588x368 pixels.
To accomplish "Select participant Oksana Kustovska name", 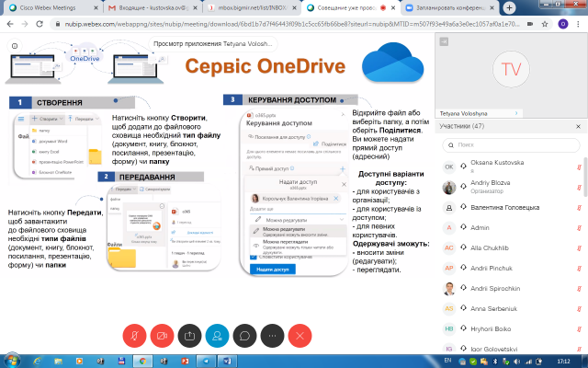I will pos(497,163).
